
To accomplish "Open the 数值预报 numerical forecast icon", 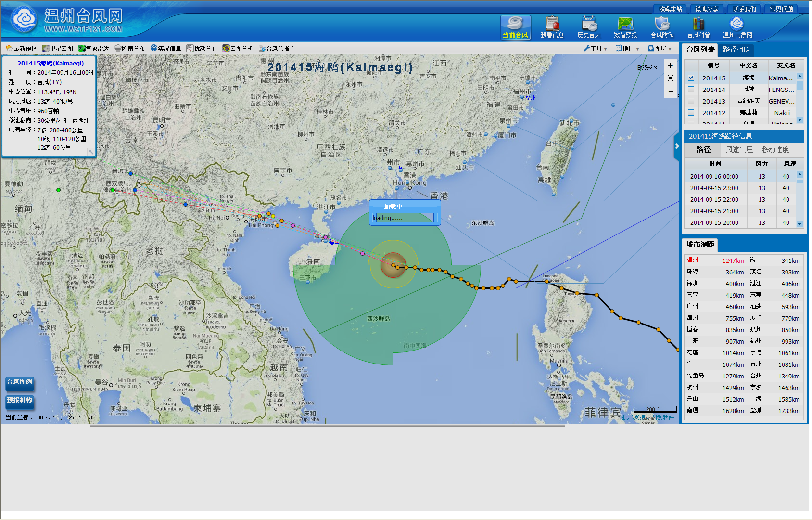I will (x=625, y=27).
